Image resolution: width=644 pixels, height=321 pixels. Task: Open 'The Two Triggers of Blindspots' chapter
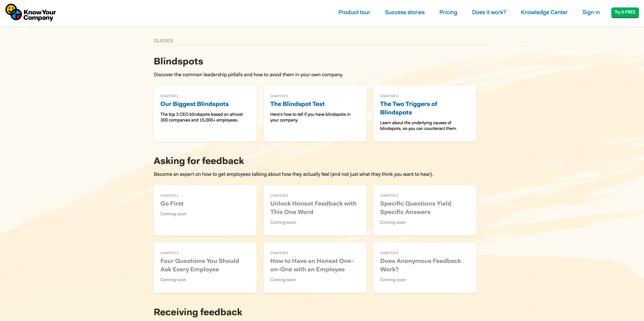pos(408,108)
